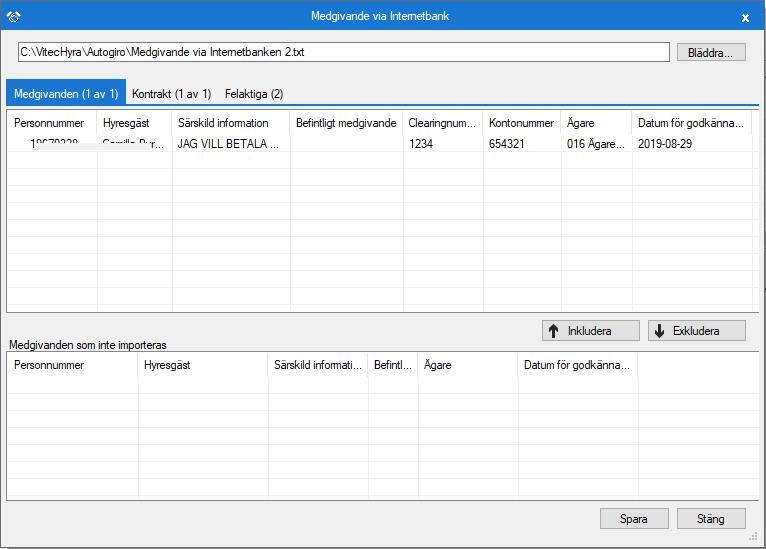Click the Stäng button
The width and height of the screenshot is (766, 549).
pyautogui.click(x=711, y=519)
